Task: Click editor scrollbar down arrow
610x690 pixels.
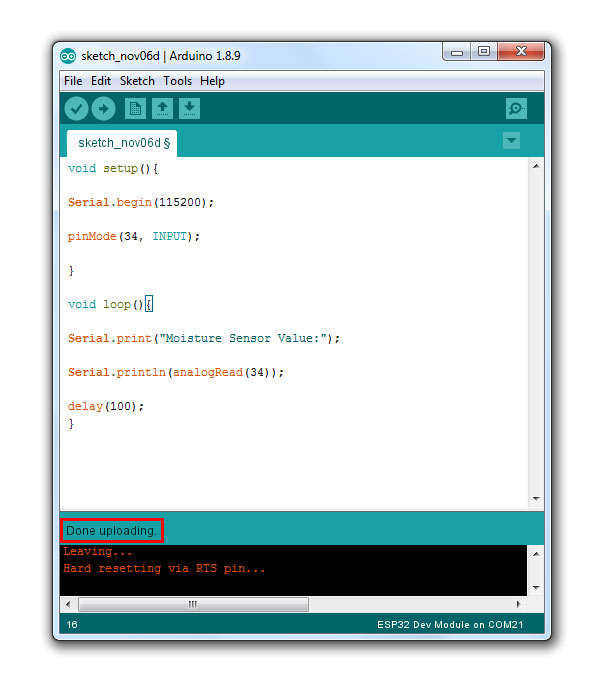Action: pyautogui.click(x=536, y=499)
